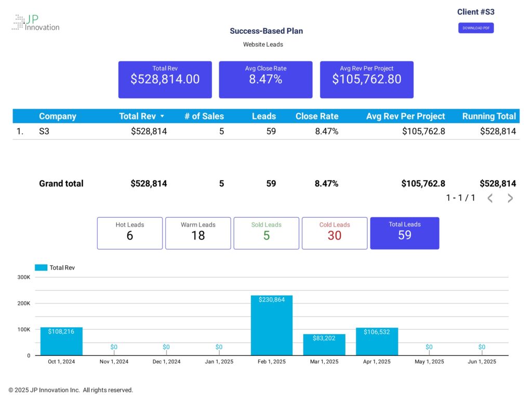Image resolution: width=532 pixels, height=399 pixels.
Task: Click the Total Rev $528,814.00 card
Action: pos(165,79)
